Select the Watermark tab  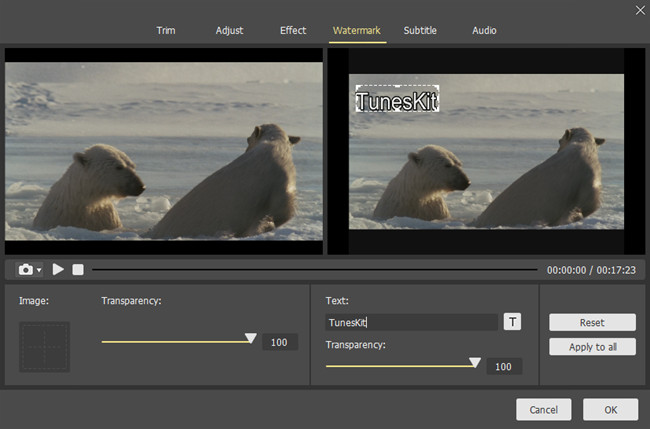pos(357,31)
